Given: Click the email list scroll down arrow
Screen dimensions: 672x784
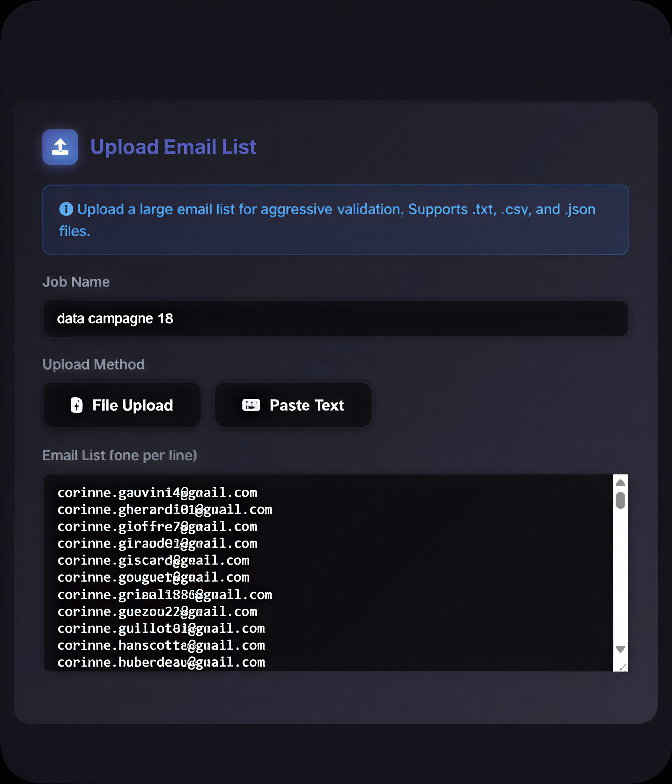Looking at the screenshot, I should (x=620, y=649).
